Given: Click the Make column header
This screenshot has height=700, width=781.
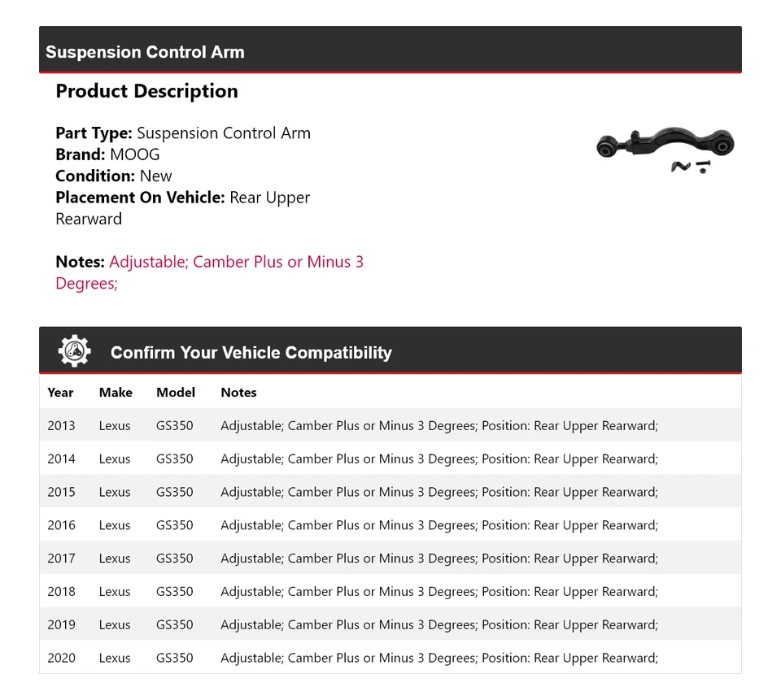Looking at the screenshot, I should tap(116, 392).
